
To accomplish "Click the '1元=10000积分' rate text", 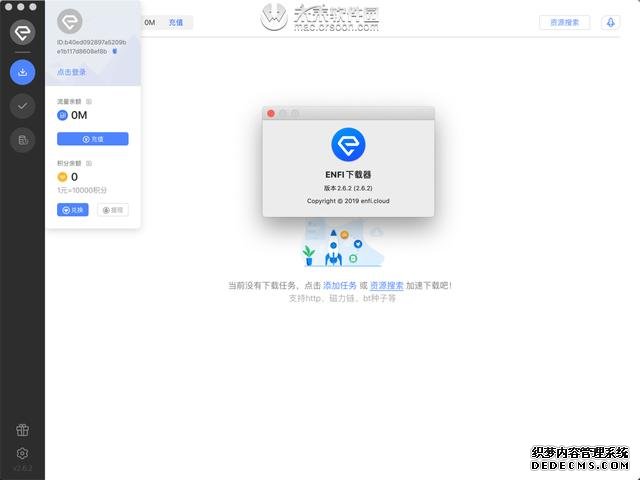I will 82,190.
